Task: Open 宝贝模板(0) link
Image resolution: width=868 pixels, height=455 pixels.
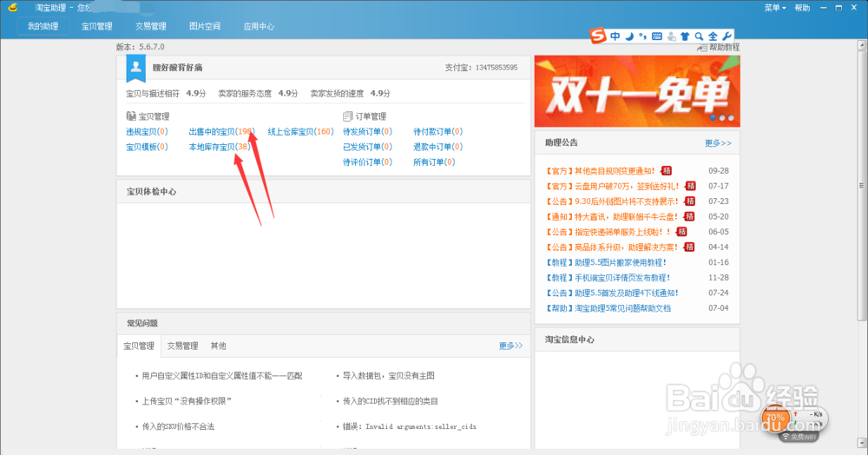Action: [x=147, y=147]
